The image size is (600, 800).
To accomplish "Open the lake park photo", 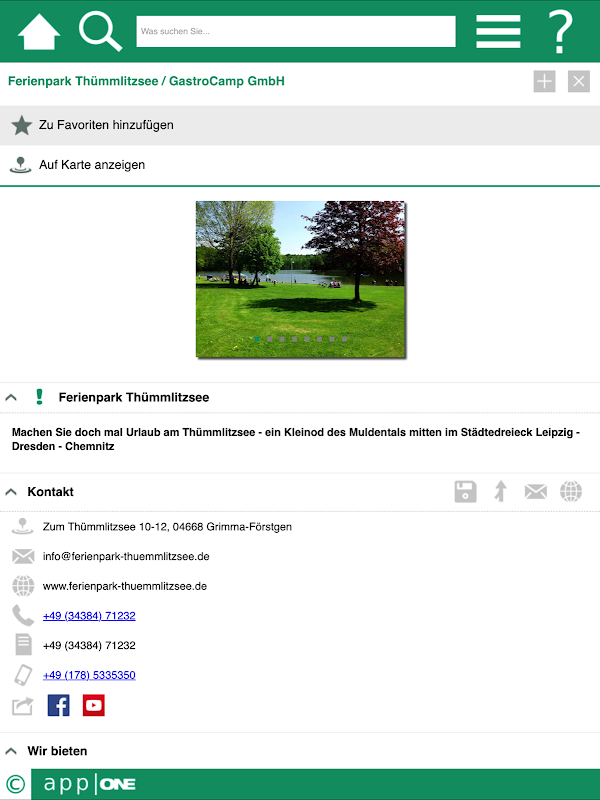I will click(301, 279).
